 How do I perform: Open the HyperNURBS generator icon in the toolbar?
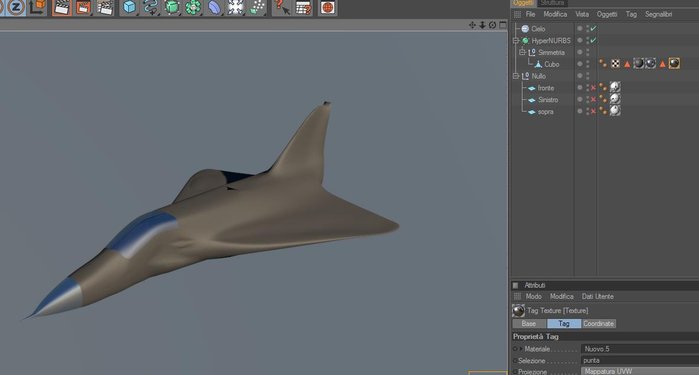click(172, 8)
